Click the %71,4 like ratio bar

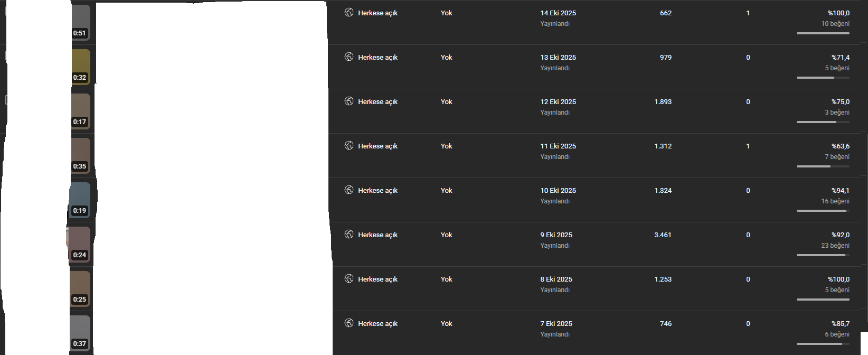click(x=823, y=78)
